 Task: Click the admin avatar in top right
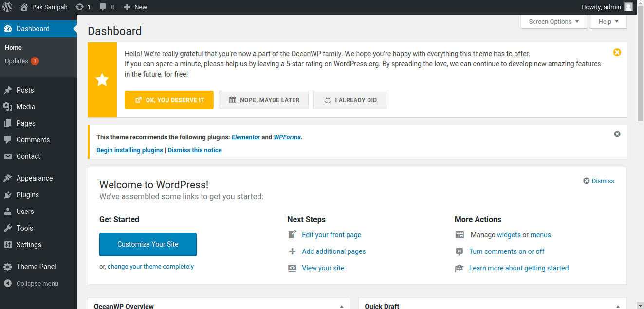[628, 7]
